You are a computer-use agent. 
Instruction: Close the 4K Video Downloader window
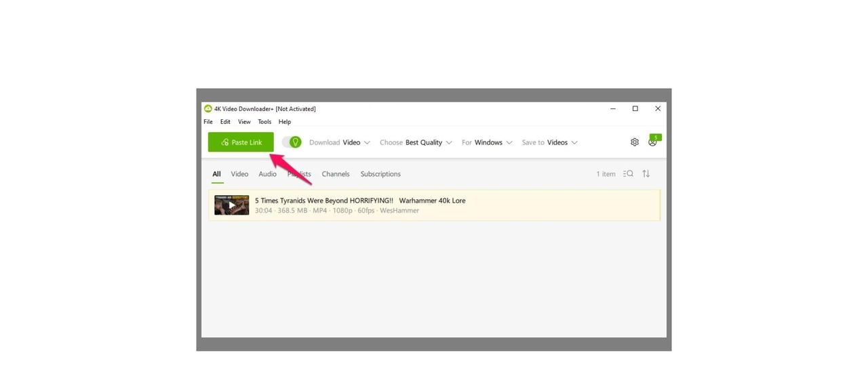click(658, 108)
